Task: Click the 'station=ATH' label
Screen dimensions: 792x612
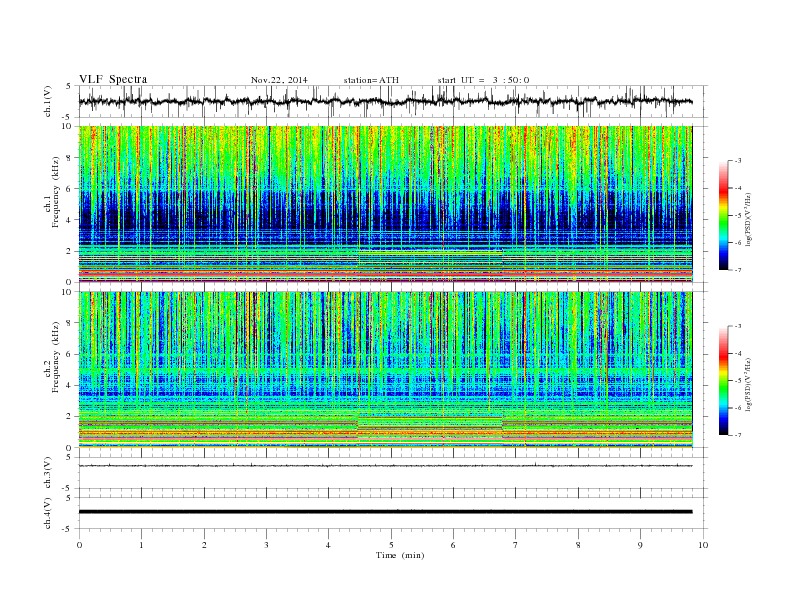Action: tap(371, 80)
